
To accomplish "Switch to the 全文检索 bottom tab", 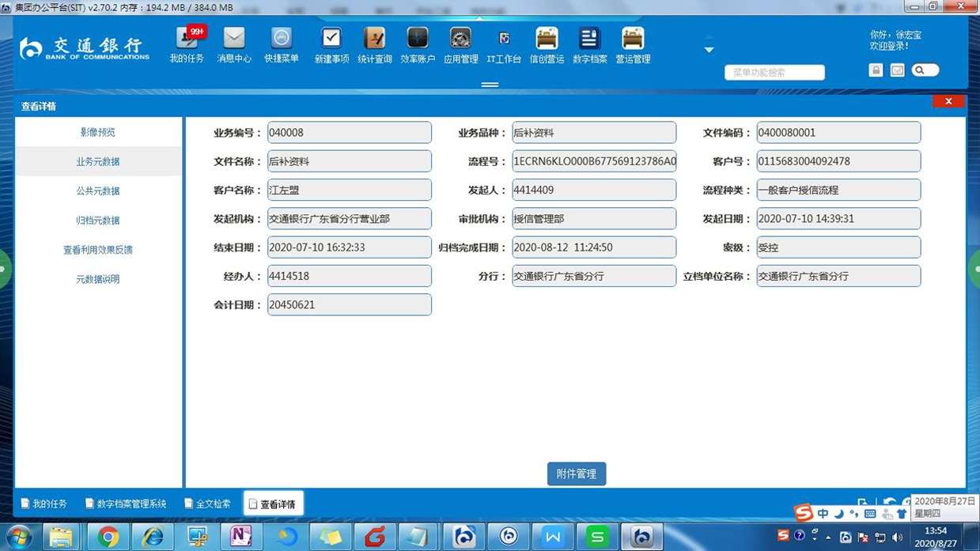I will [207, 504].
